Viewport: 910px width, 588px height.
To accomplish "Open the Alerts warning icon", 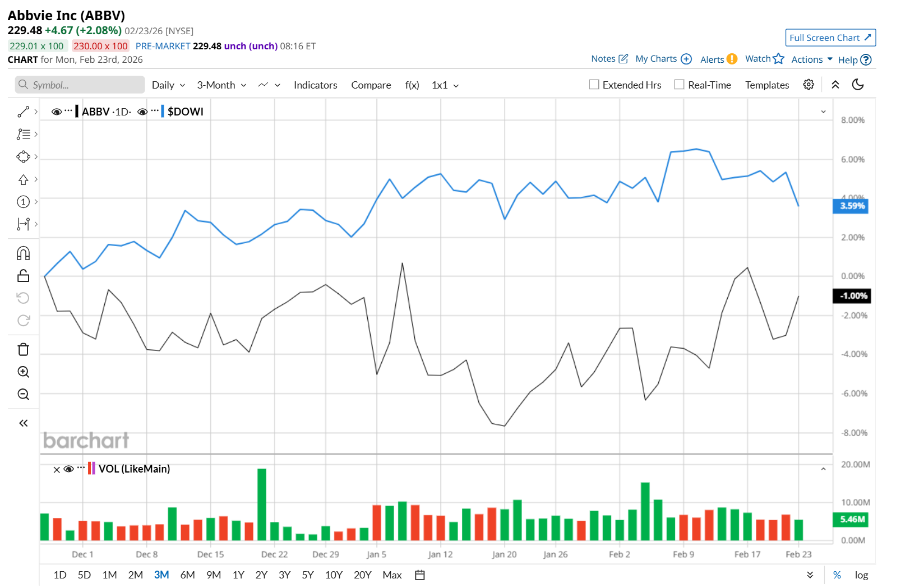I will (732, 59).
